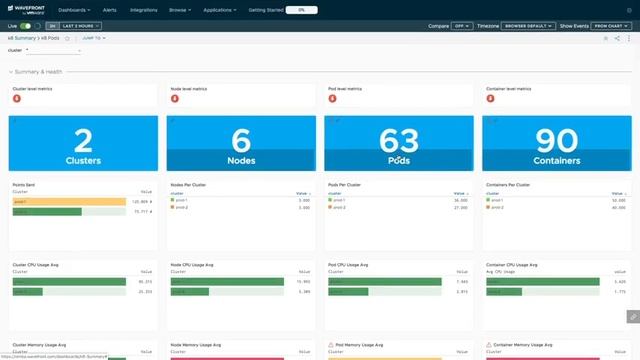
Task: Click the Container CPU Usage Avg title
Action: coord(511,265)
